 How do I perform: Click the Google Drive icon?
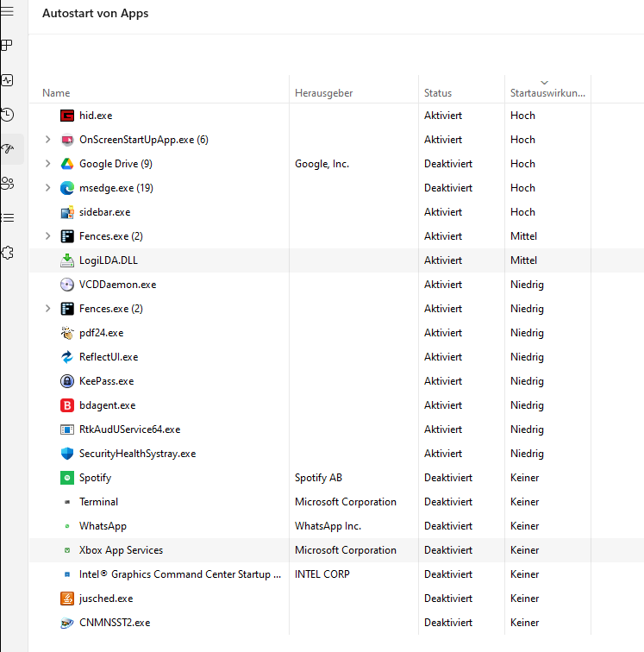[x=67, y=164]
